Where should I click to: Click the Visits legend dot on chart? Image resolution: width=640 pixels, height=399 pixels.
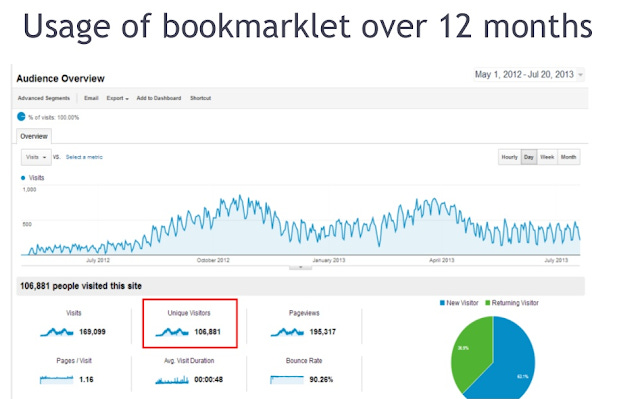23,178
